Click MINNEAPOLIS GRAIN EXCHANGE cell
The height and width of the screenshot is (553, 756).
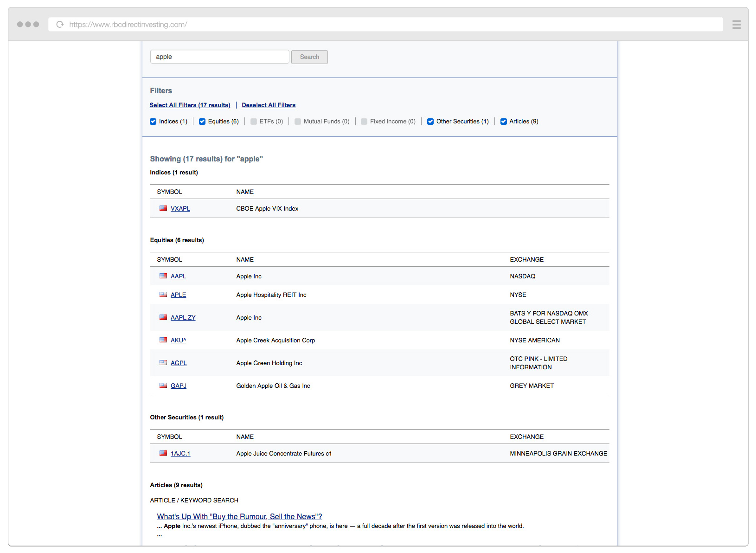558,454
